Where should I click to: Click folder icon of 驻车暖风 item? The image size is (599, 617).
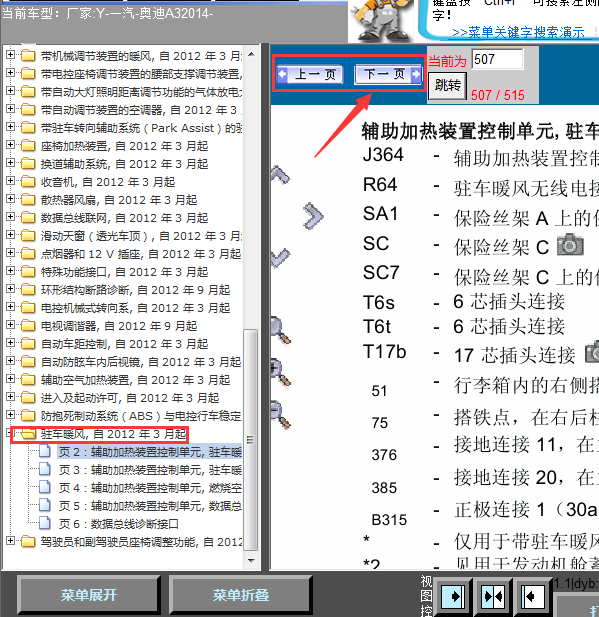(28, 434)
